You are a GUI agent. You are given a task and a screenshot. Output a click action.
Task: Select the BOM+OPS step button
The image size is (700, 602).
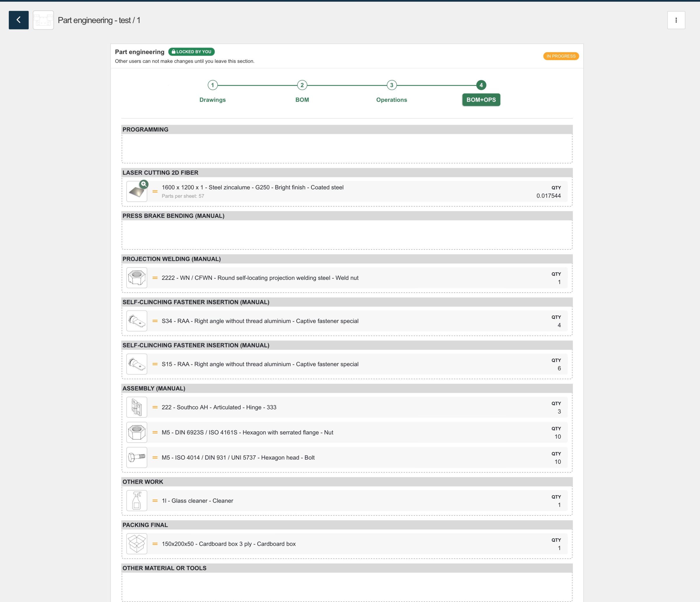(481, 100)
